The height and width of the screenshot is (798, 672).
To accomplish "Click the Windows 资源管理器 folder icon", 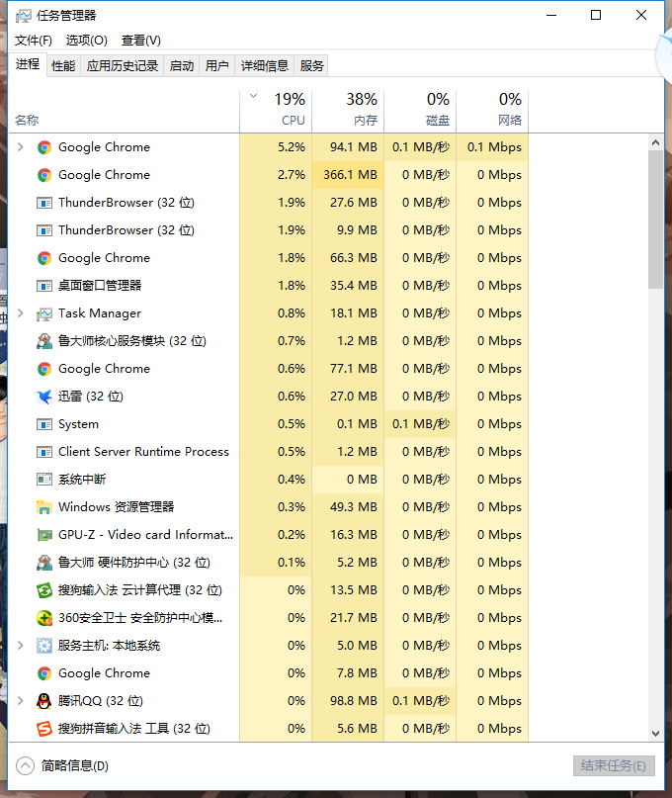I will tap(44, 507).
